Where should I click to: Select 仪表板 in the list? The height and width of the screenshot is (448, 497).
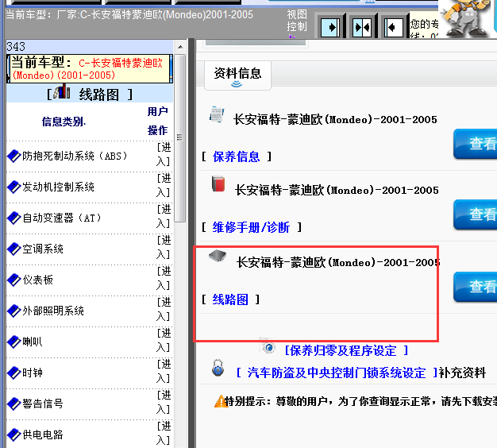click(x=38, y=280)
